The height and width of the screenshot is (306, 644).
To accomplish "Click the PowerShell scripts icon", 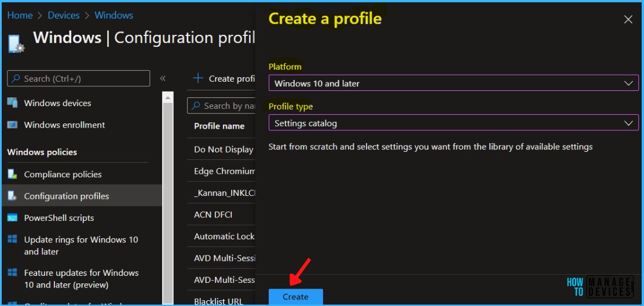I will point(12,218).
